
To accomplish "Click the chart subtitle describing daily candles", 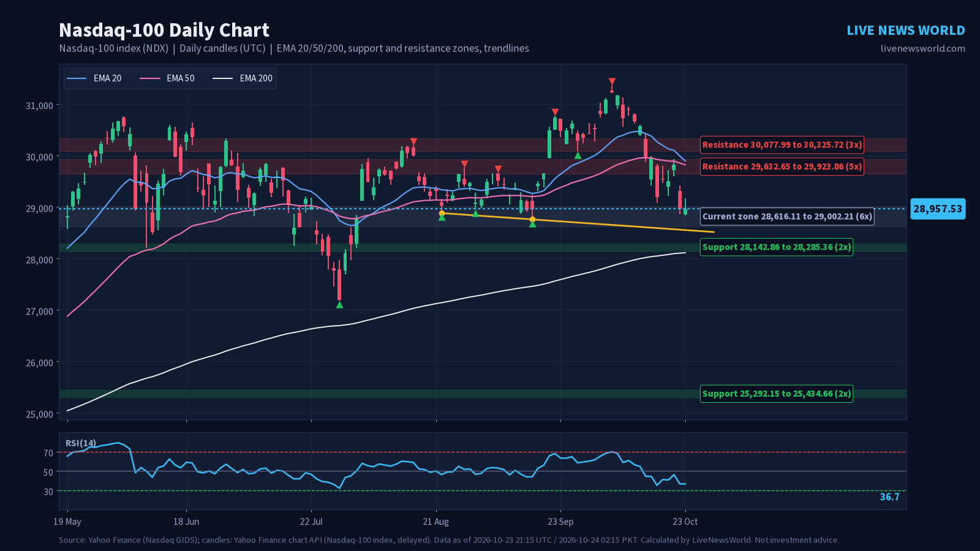I will click(x=294, y=48).
